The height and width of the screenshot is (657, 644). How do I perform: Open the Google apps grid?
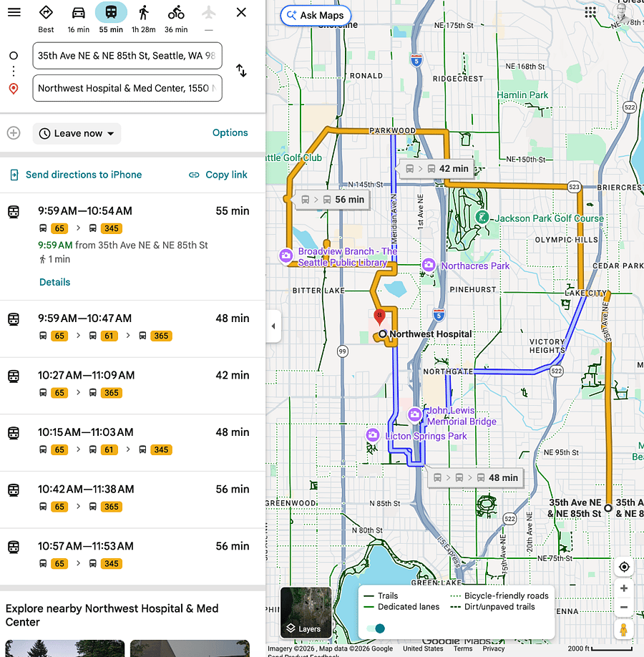click(x=590, y=12)
